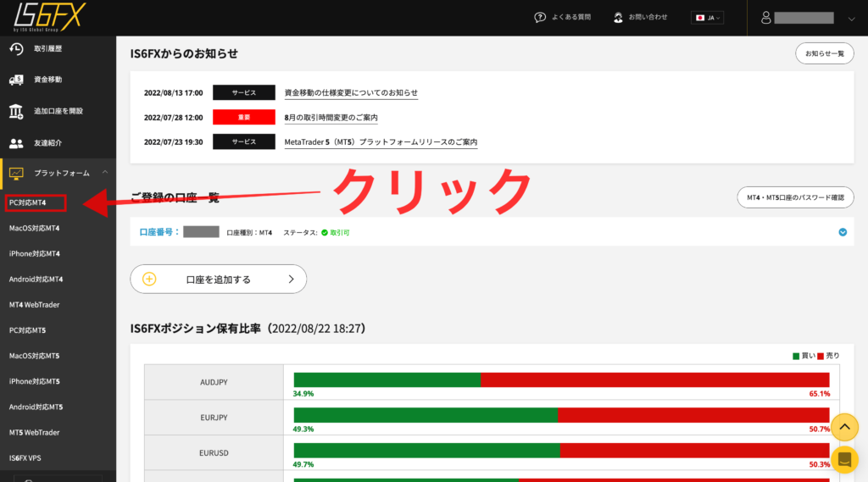Expand the account details blue chevron
Viewport: 868px width, 482px height.
click(x=843, y=232)
